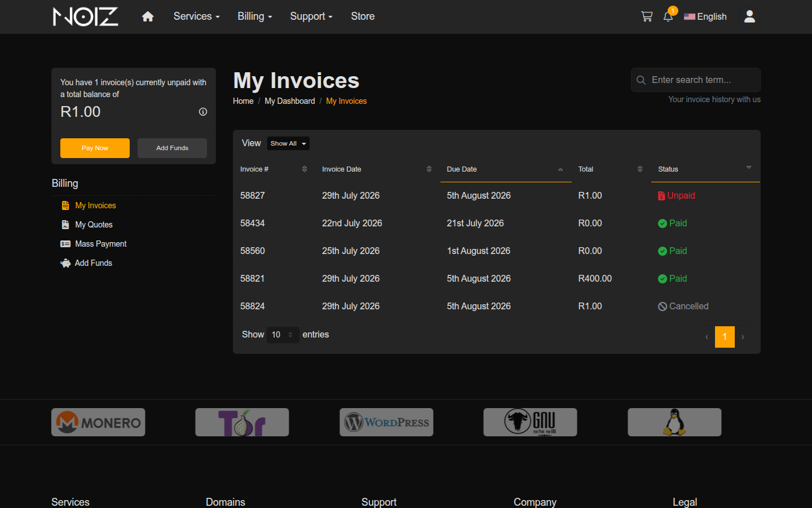812x508 pixels.
Task: Open notifications bell icon
Action: (x=668, y=16)
